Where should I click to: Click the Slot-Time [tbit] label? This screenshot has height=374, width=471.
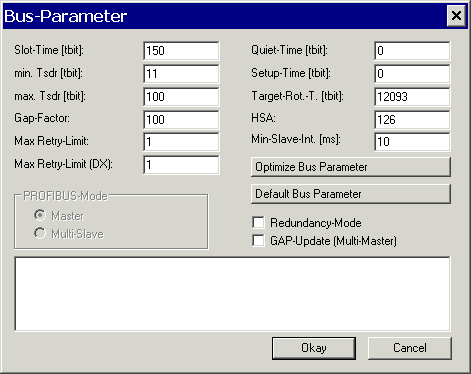[x=49, y=50]
